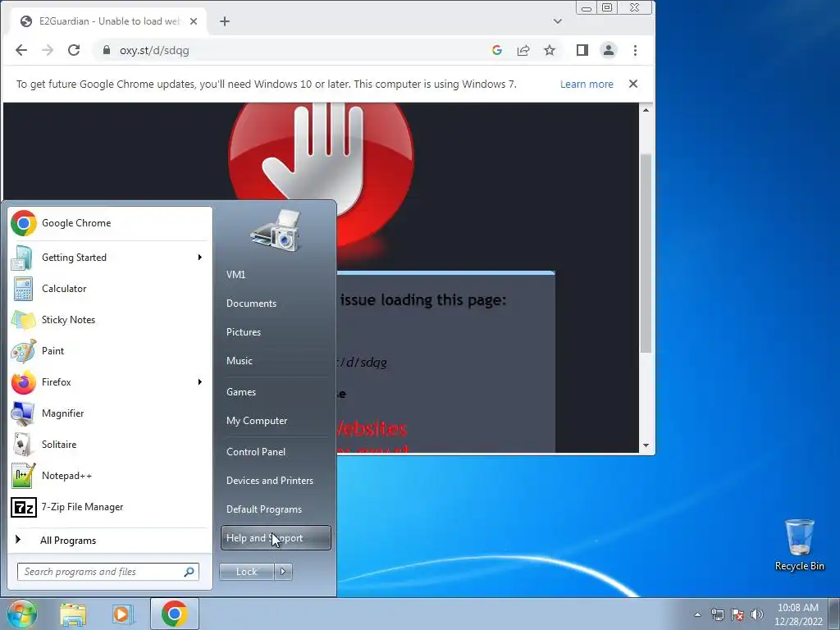This screenshot has height=630, width=840.
Task: Click Chrome icon in taskbar
Action: [x=174, y=614]
